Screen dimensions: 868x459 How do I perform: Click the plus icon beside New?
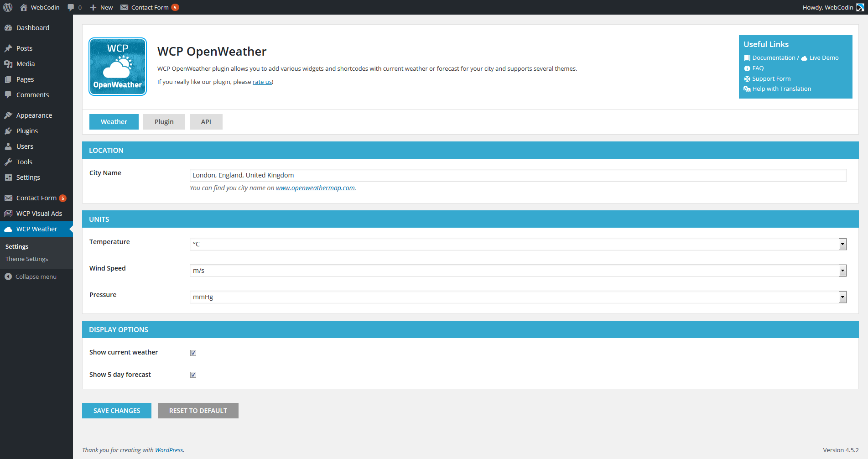click(x=93, y=7)
